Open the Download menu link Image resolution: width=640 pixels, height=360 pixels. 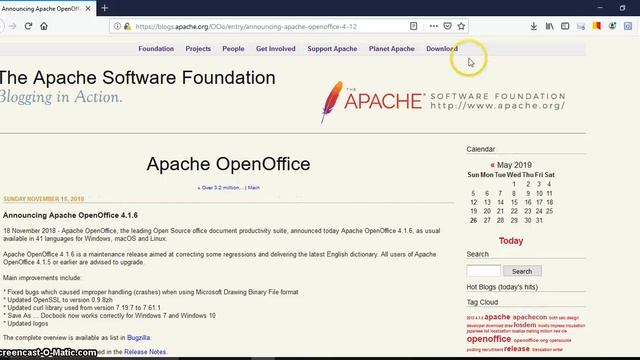point(442,49)
